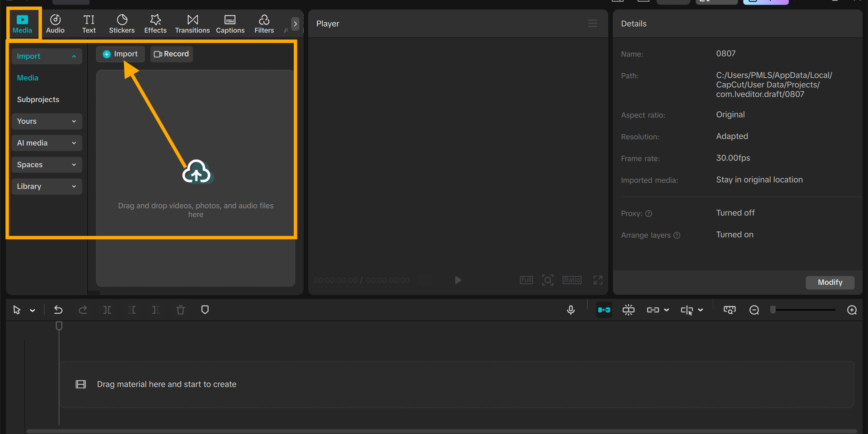Expand the Yours section dropdown
868x434 pixels.
pos(47,121)
